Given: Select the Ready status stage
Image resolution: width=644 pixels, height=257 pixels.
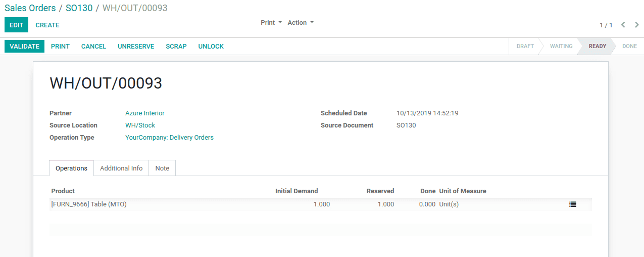Looking at the screenshot, I should [x=597, y=46].
